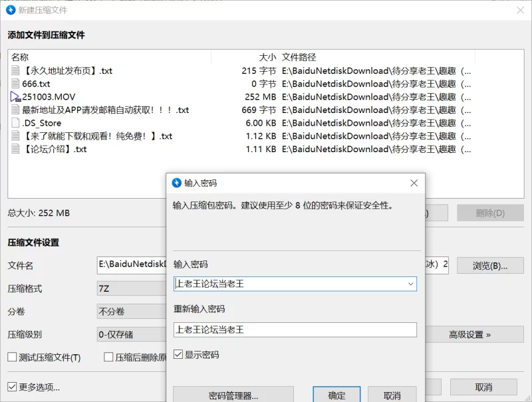Image resolution: width=532 pixels, height=402 pixels.
Task: Toggle the 显示密码 checkbox
Action: click(178, 355)
